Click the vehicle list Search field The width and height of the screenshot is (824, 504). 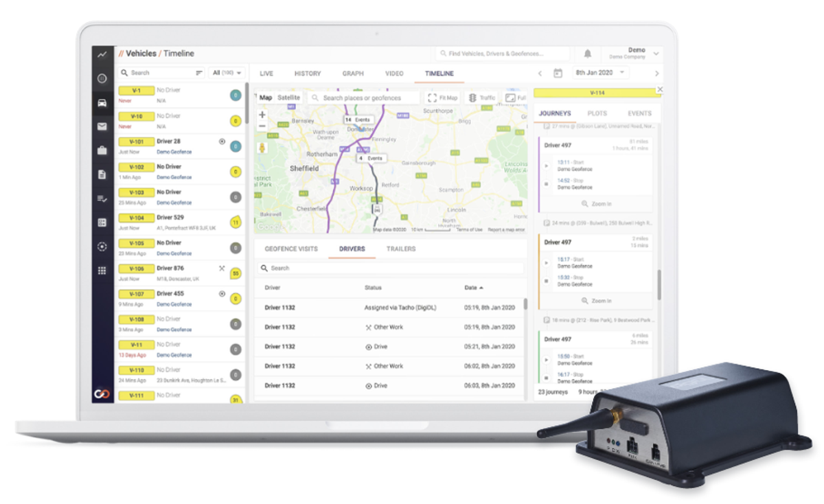[161, 73]
